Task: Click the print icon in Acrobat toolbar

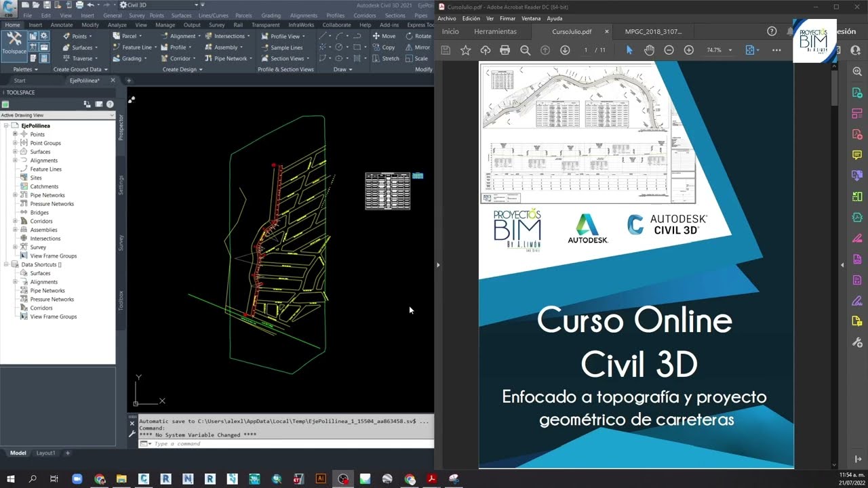Action: [x=505, y=50]
